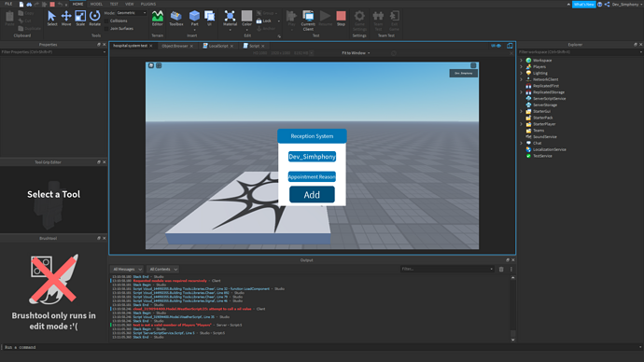The image size is (644, 362).
Task: Click the red stop square in quick access bar
Action: 52,4
